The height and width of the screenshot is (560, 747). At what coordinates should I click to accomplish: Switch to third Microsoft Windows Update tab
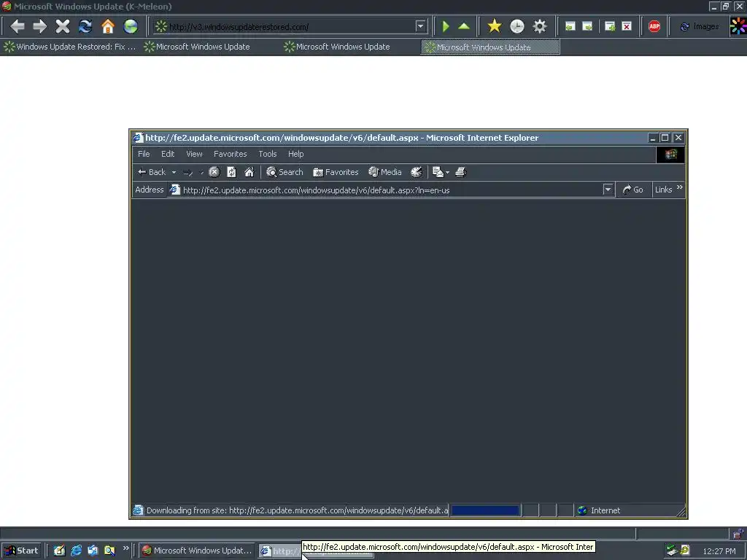(338, 47)
